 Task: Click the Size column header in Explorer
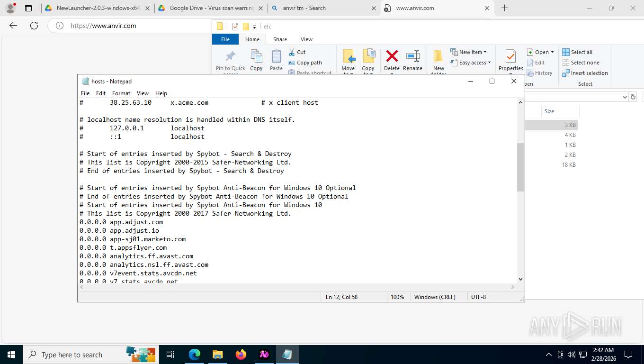click(560, 111)
